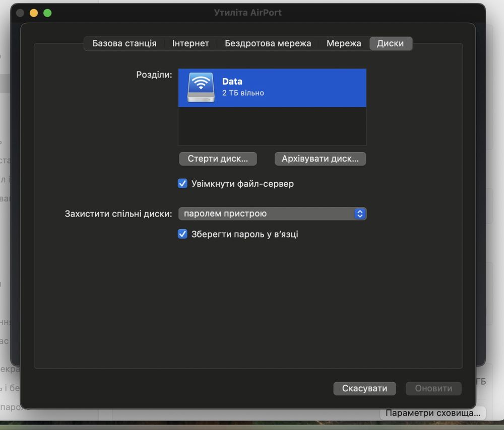Click Архівувати диск button

pos(320,159)
